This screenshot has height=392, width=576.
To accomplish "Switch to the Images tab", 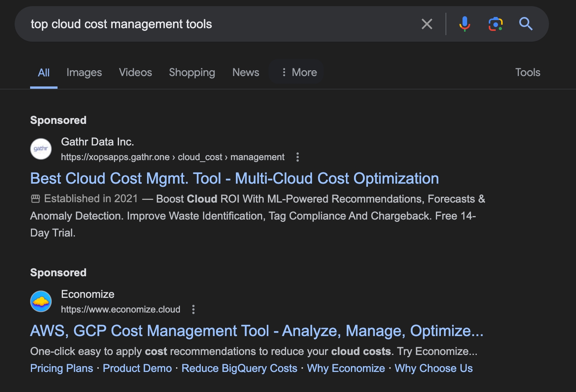I will click(x=84, y=72).
